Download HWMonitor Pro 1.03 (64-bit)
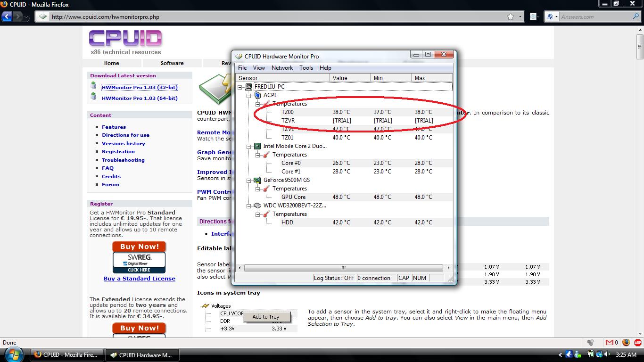The width and height of the screenshot is (644, 362). (x=140, y=98)
